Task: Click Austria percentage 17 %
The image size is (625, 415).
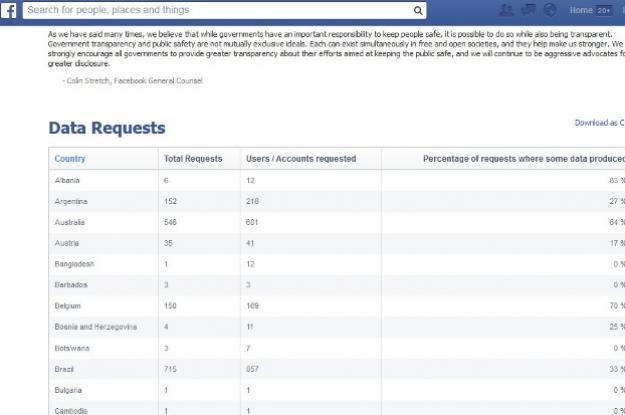Action: pyautogui.click(x=617, y=243)
